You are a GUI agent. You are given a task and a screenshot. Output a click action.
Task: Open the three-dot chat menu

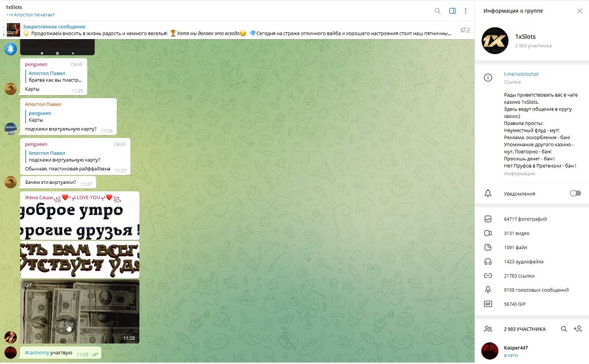pos(465,11)
